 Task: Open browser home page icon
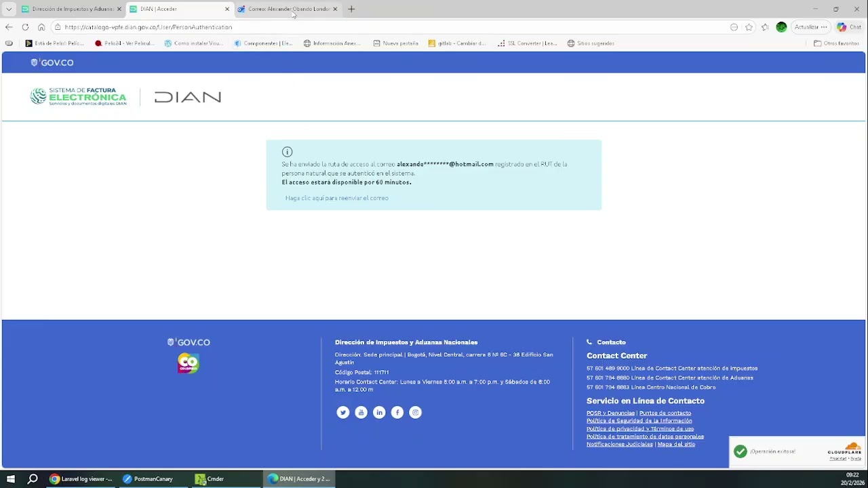[x=41, y=27]
